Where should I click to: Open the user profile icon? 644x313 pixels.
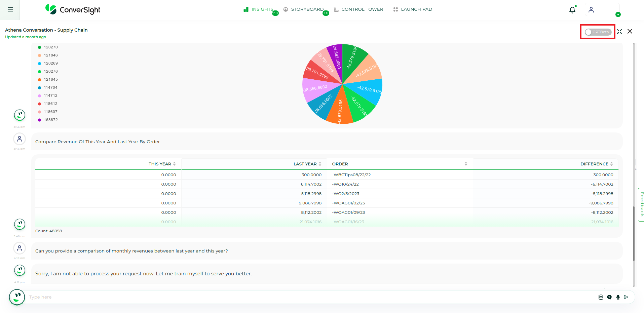click(591, 9)
